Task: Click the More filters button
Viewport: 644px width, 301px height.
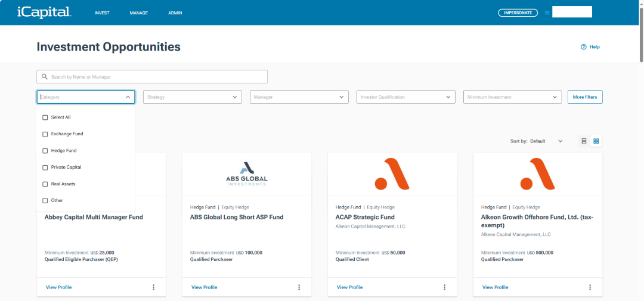Action: tap(585, 97)
